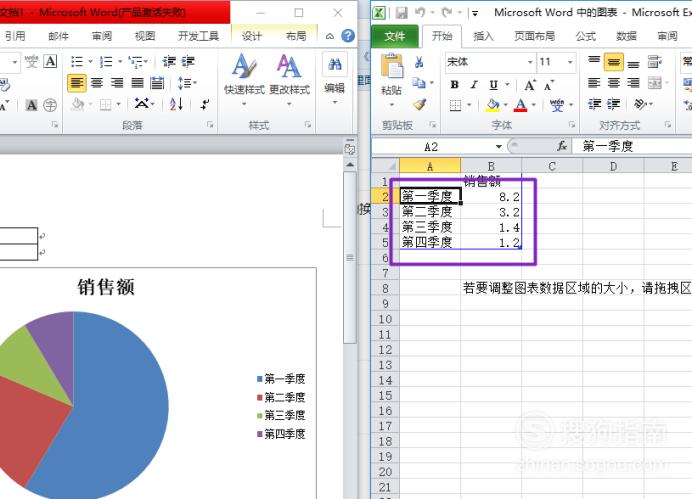This screenshot has width=692, height=499.
Task: Click the fx insert function icon
Action: click(562, 146)
